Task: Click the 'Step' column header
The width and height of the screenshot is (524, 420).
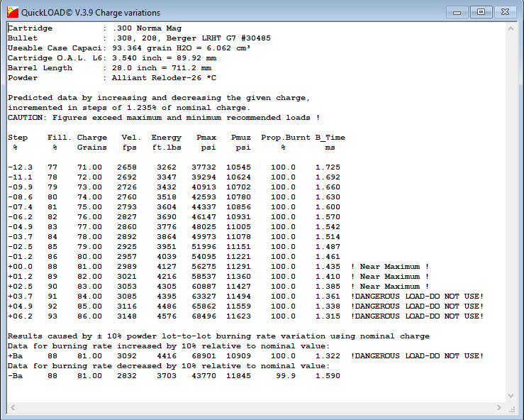Action: point(18,138)
